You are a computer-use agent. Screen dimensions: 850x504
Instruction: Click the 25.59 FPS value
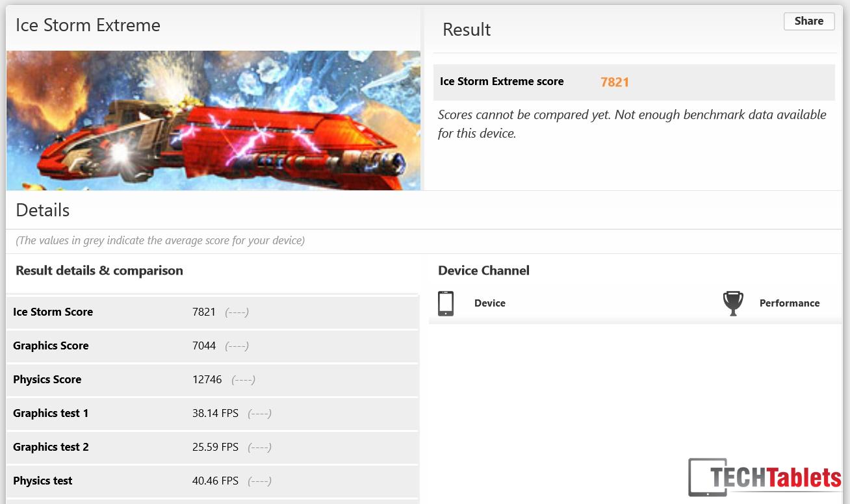(215, 447)
